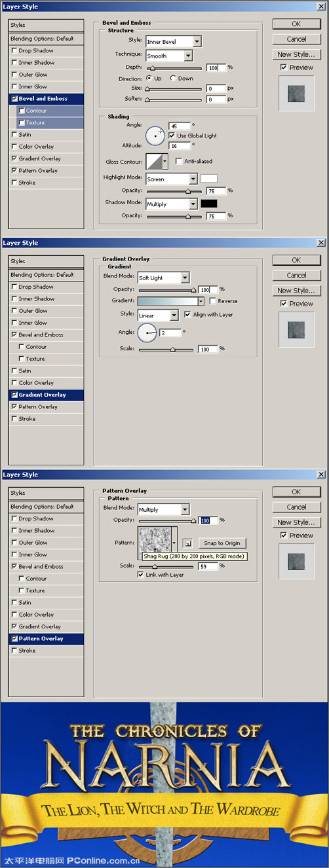Toggle Preview in the Gradient Overlay dialog
Image resolution: width=329 pixels, height=868 pixels.
[x=282, y=304]
